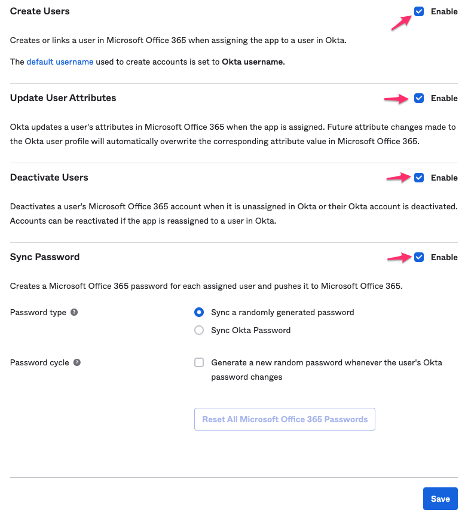This screenshot has width=468, height=531.
Task: Click the Password cycle help icon
Action: [77, 362]
